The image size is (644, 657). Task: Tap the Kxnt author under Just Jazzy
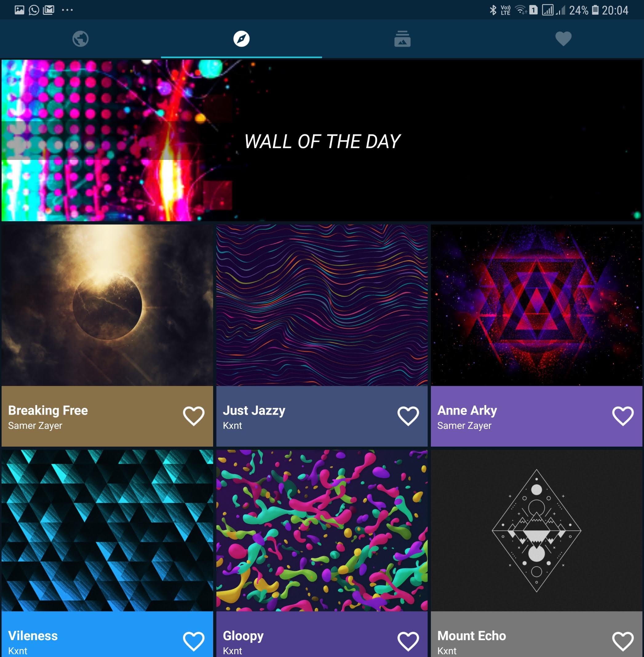(233, 426)
